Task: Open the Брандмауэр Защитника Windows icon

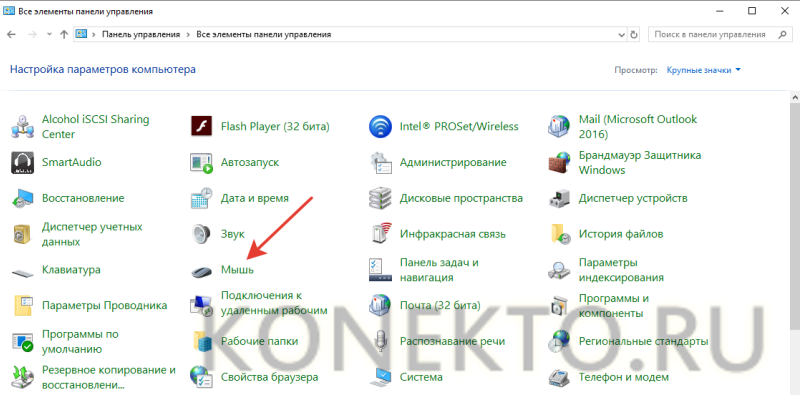Action: 559,162
